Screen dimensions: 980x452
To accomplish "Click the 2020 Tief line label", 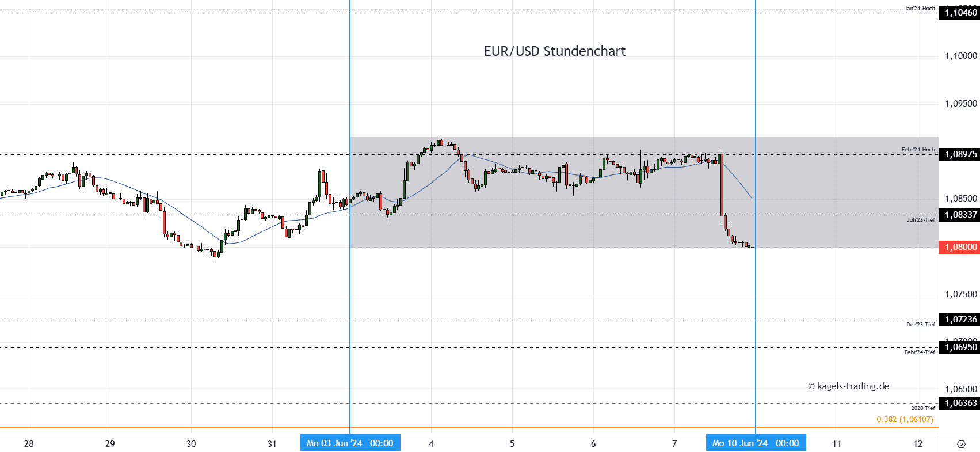I will pos(923,408).
